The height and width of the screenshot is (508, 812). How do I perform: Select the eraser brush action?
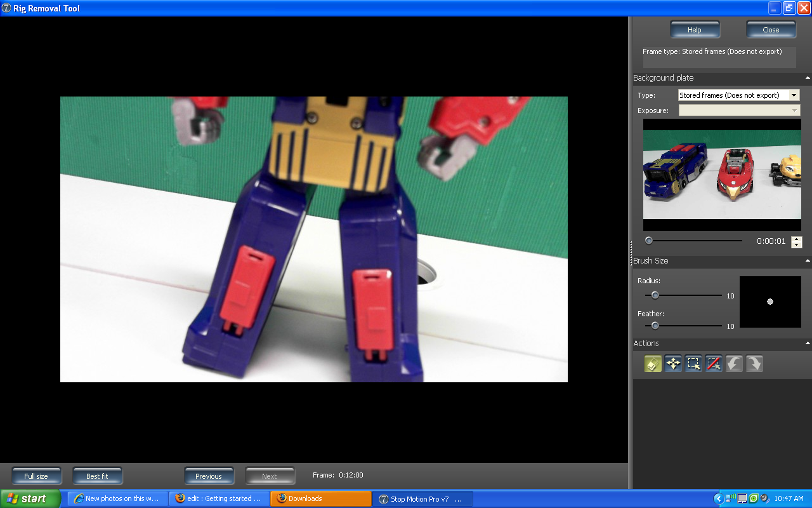click(653, 364)
